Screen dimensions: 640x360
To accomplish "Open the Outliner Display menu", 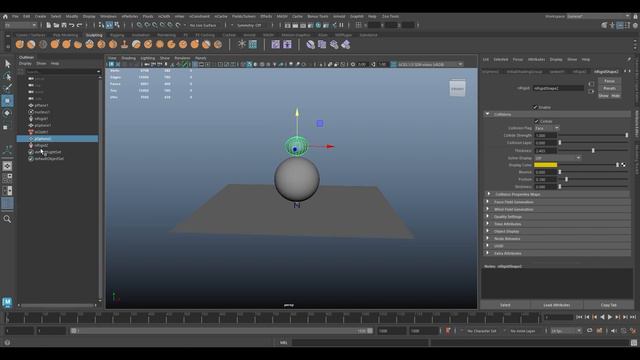I will (25, 64).
